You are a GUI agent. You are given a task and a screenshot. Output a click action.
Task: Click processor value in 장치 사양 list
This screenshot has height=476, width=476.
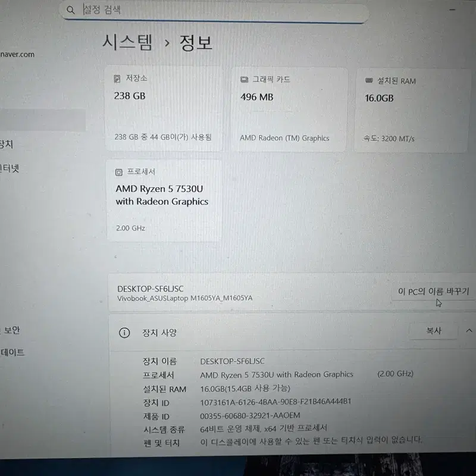coord(277,375)
